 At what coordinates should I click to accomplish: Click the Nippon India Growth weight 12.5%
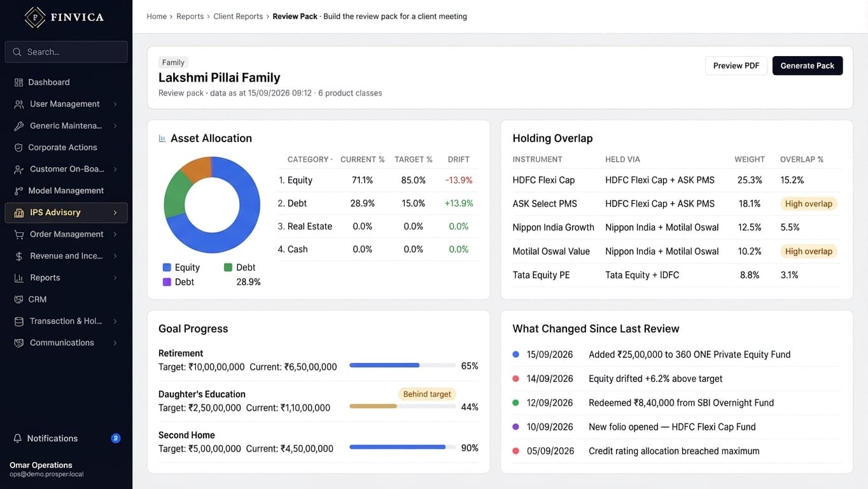[750, 227]
